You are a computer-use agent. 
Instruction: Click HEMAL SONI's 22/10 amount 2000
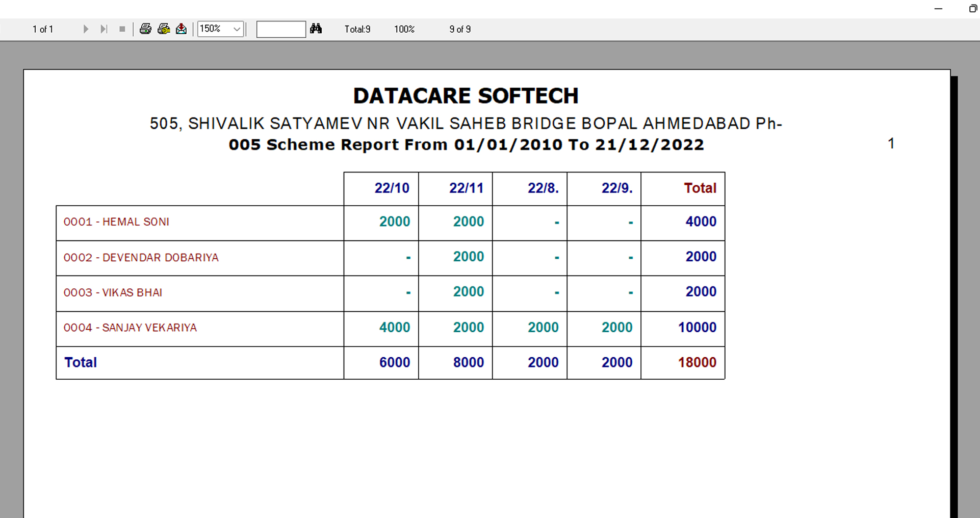pyautogui.click(x=395, y=221)
